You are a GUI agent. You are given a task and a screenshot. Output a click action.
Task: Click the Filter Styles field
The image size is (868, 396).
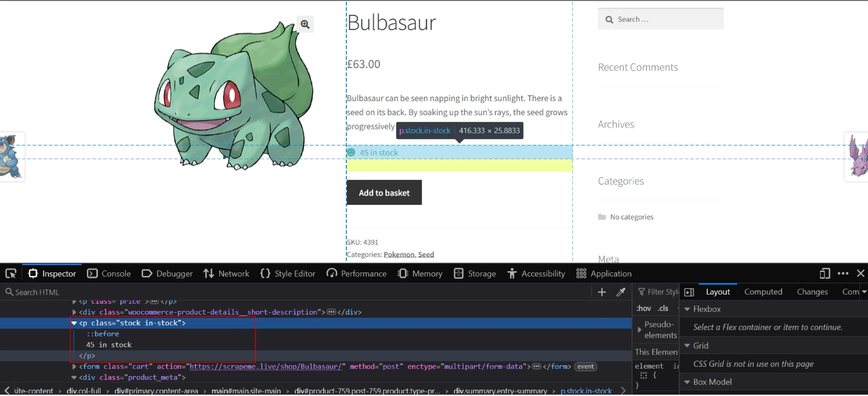pyautogui.click(x=658, y=292)
